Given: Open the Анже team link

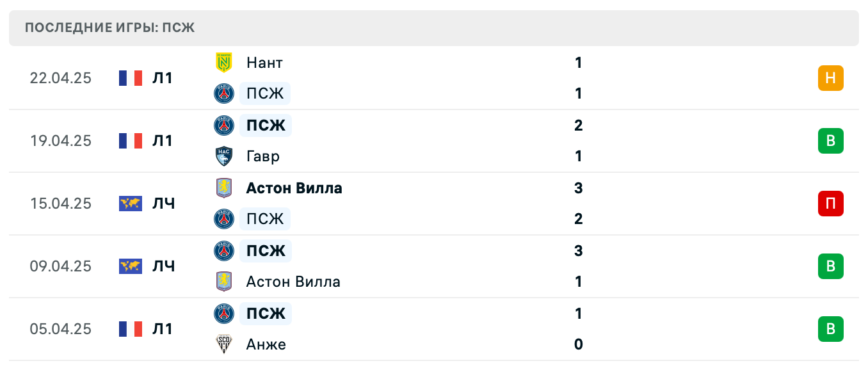Looking at the screenshot, I should click(x=266, y=344).
